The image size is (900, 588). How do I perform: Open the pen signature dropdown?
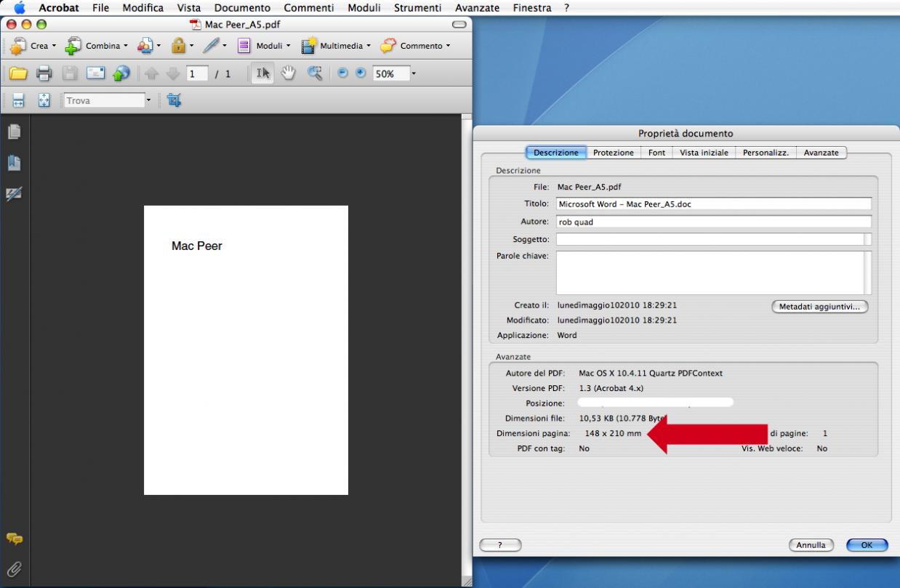pyautogui.click(x=214, y=46)
